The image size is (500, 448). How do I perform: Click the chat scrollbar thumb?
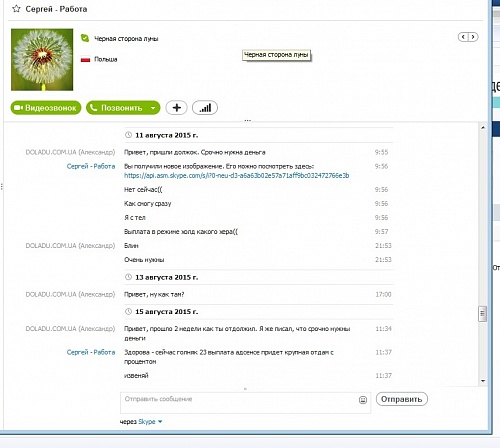(482, 314)
